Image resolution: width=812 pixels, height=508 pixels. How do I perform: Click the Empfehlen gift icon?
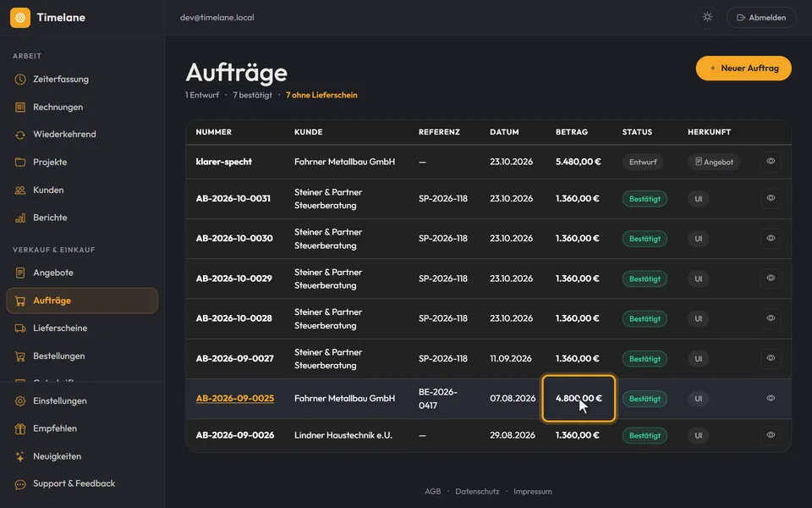pyautogui.click(x=20, y=428)
